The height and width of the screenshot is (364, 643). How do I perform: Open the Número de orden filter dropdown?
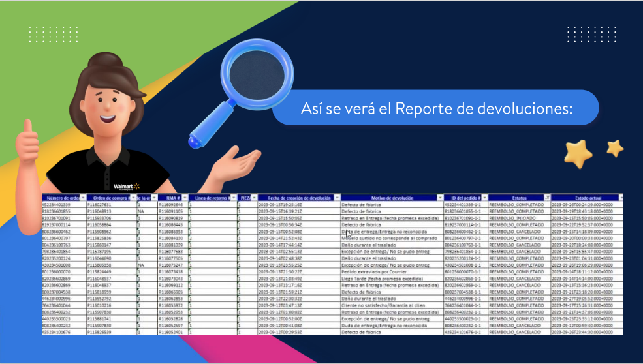[x=82, y=198]
